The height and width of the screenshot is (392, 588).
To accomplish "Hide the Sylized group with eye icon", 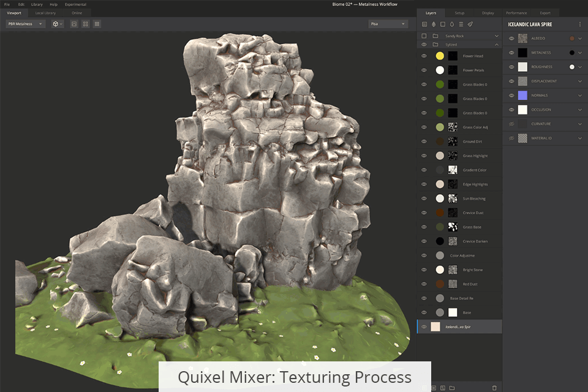I will (x=424, y=45).
